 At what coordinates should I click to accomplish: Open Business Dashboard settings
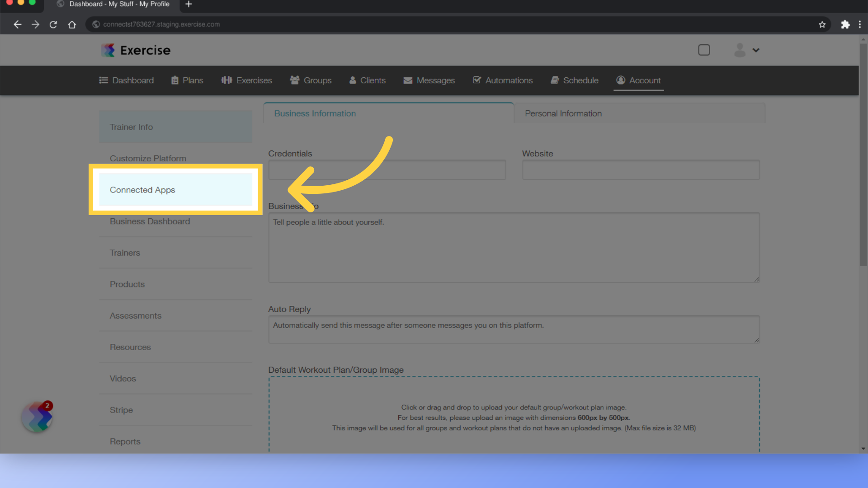tap(150, 221)
